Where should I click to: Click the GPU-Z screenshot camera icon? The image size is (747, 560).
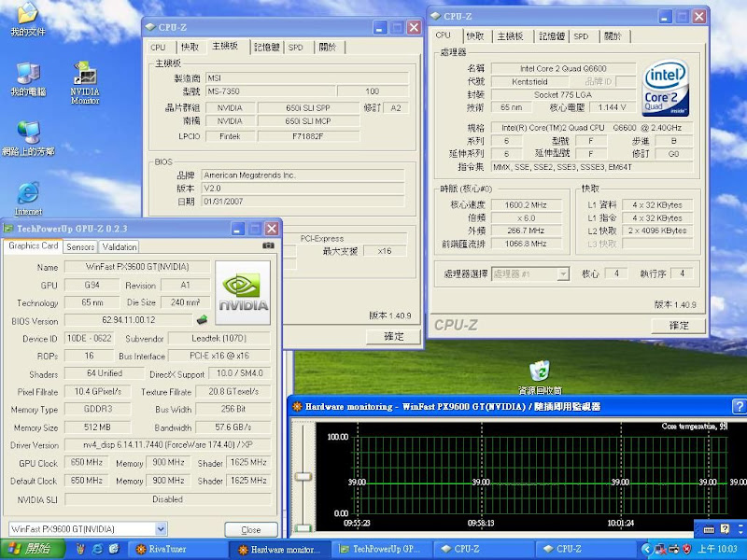(269, 246)
